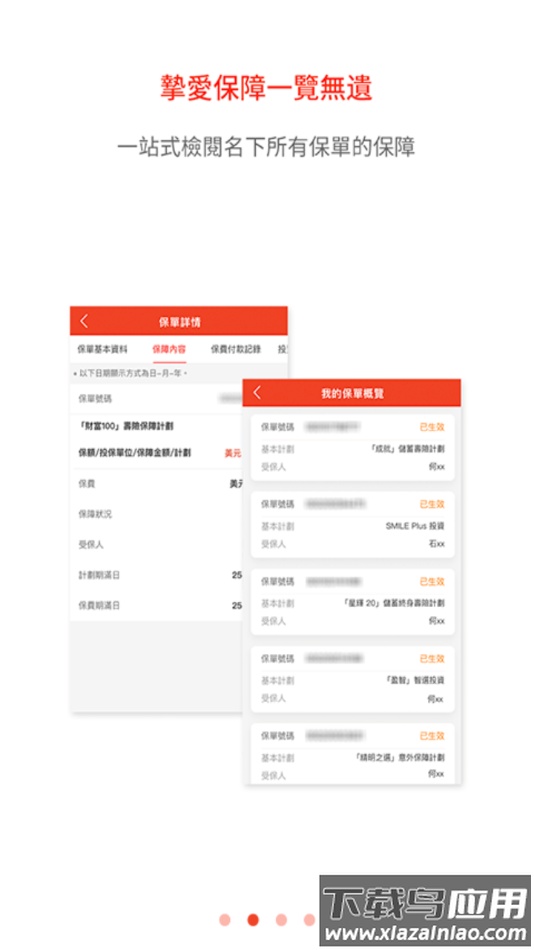Open the 「精明之選」意外保障計劃 policy card
This screenshot has width=534, height=950.
[x=352, y=753]
